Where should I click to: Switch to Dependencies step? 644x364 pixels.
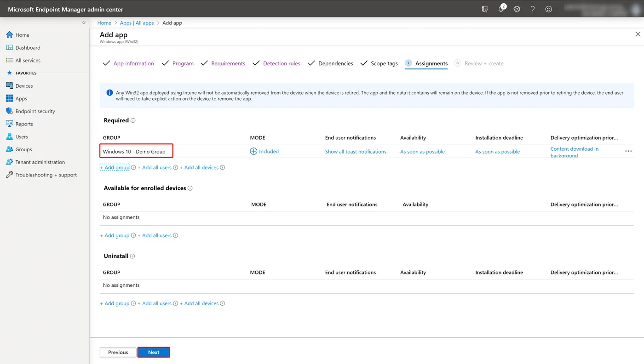tap(335, 63)
